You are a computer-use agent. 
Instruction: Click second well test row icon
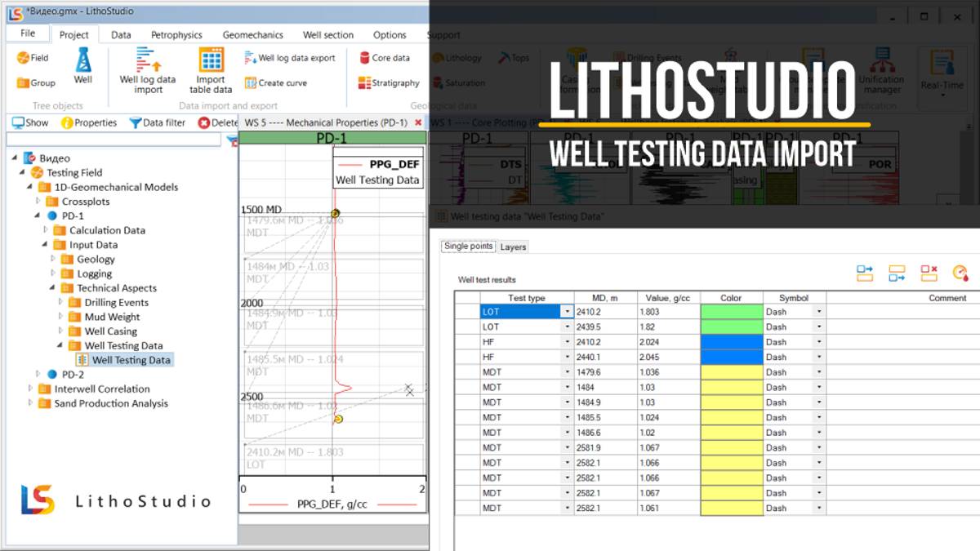tap(897, 273)
